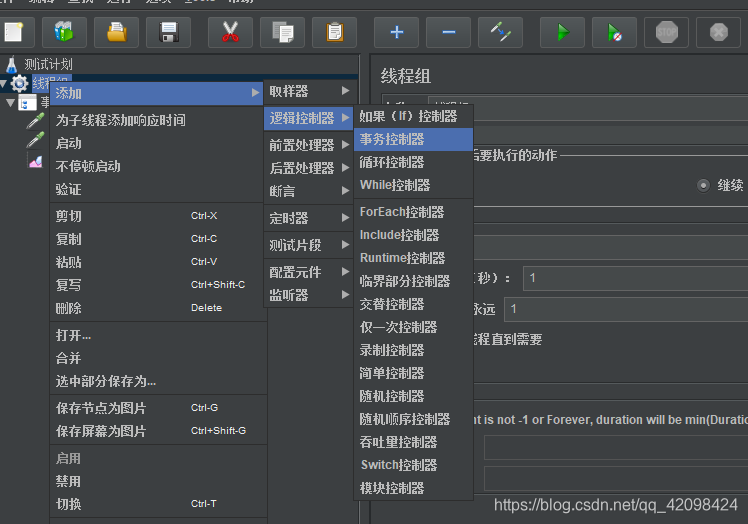Click the Shutdown threads icon

[x=718, y=32]
